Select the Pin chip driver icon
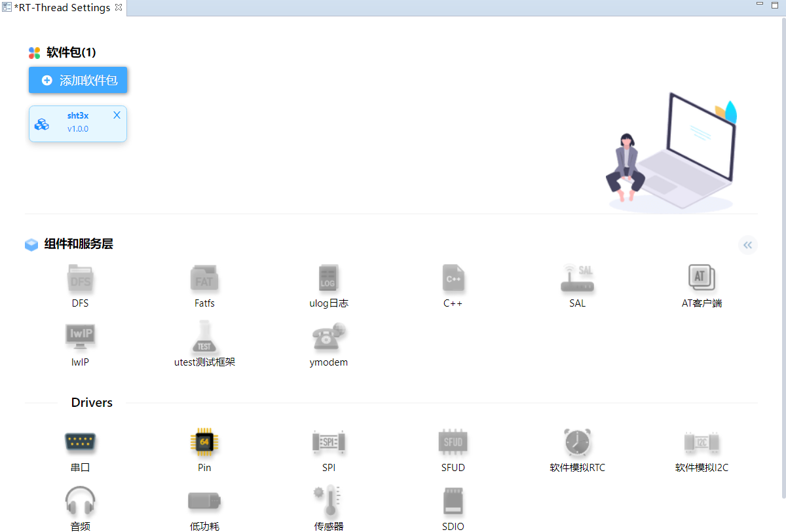The width and height of the screenshot is (786, 532). (x=204, y=442)
